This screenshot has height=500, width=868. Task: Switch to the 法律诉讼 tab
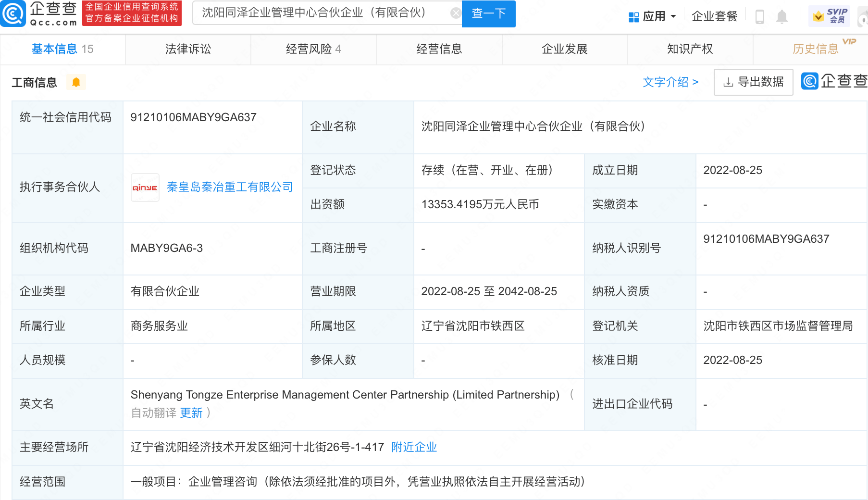[188, 49]
